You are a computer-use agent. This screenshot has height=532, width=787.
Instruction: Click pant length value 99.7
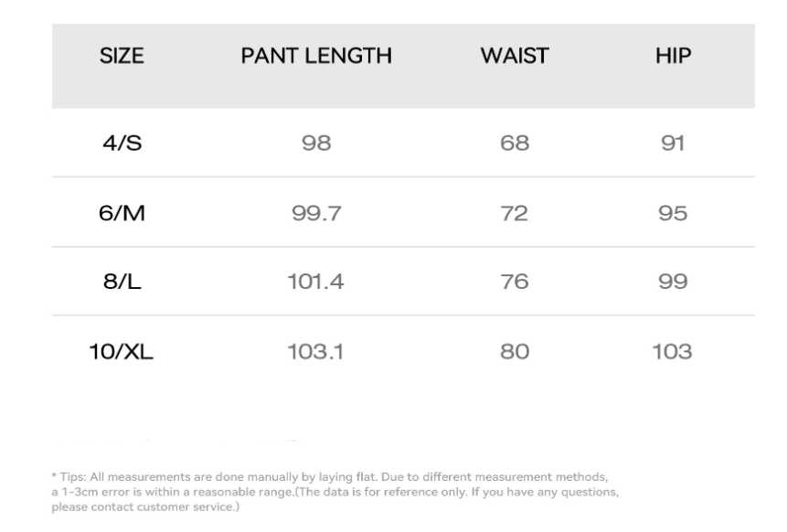click(x=316, y=212)
